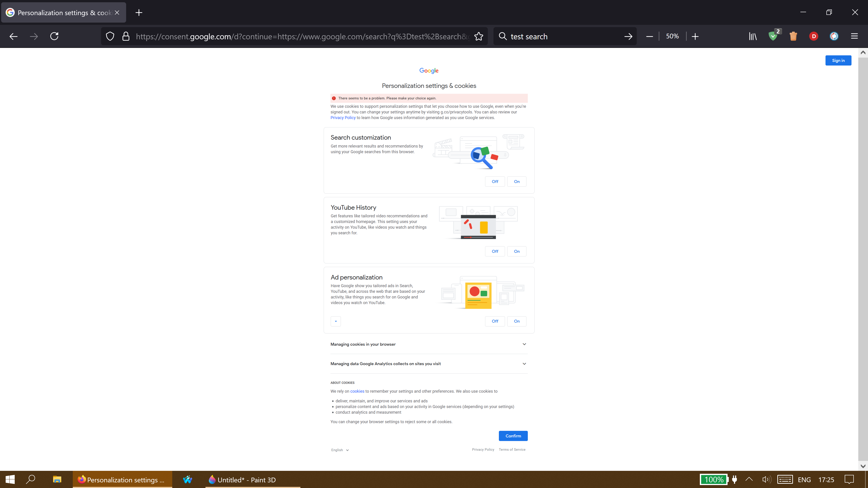
Task: Click the scrollbar down arrow
Action: tap(863, 466)
